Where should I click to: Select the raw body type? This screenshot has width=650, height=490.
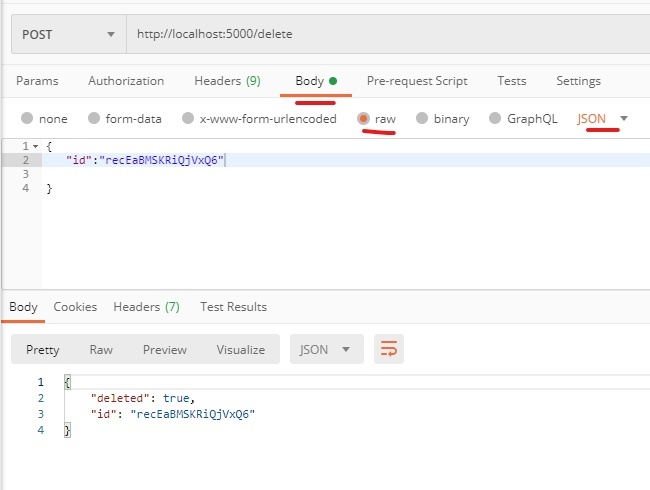(x=365, y=118)
